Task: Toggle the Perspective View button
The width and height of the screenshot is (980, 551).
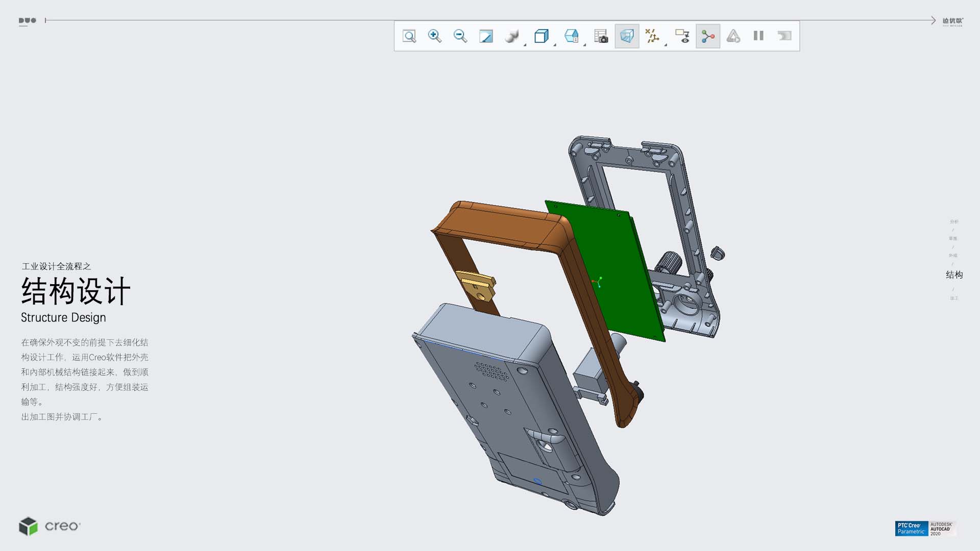Action: pos(627,36)
